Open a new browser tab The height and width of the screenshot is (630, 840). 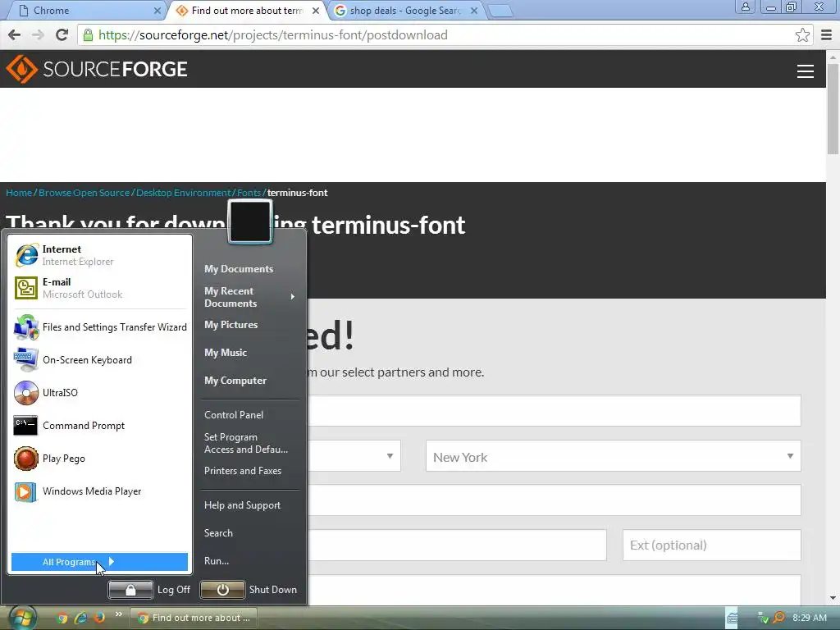[501, 11]
